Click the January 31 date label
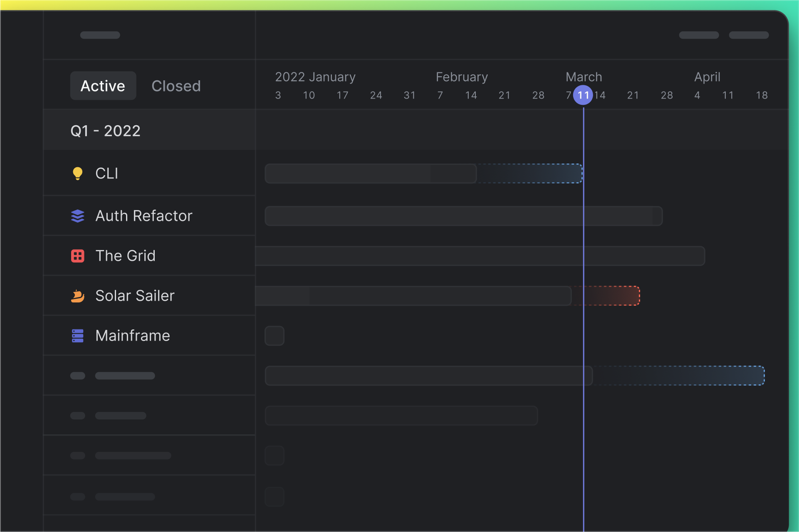Viewport: 799px width, 532px height. click(x=410, y=95)
